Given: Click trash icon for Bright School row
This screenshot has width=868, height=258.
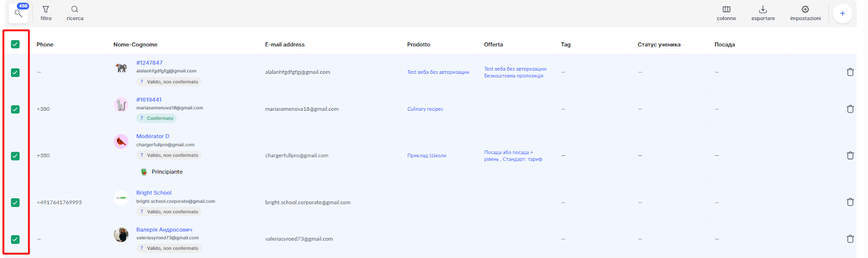Looking at the screenshot, I should coord(850,202).
